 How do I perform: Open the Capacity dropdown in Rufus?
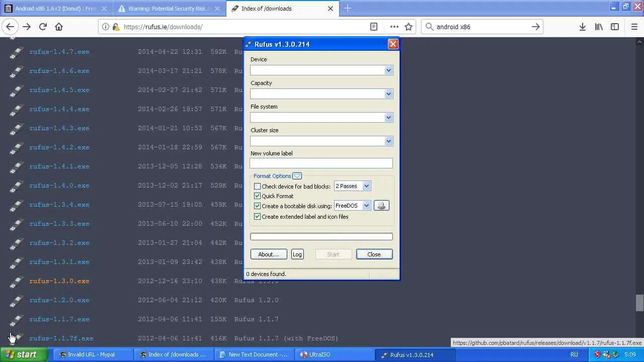[388, 94]
